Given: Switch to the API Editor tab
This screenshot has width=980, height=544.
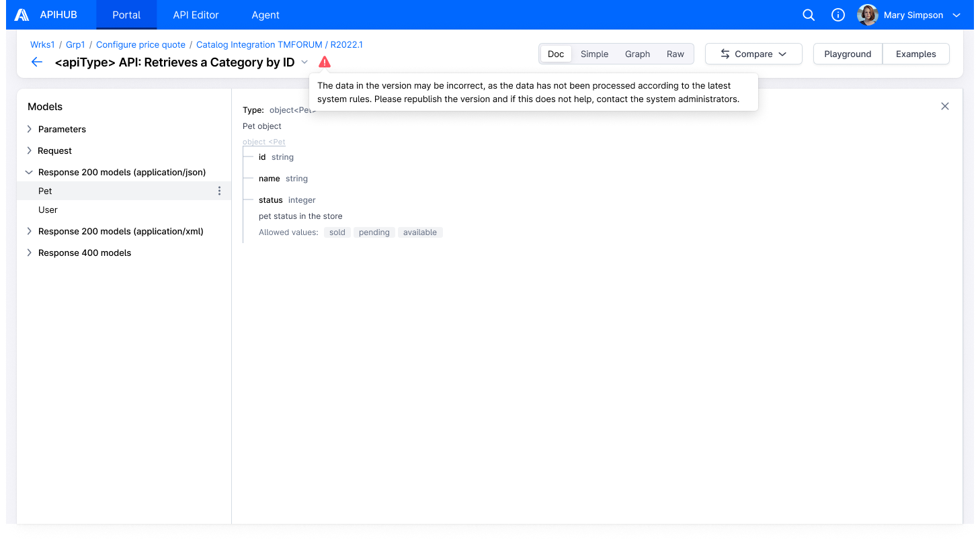Looking at the screenshot, I should point(196,15).
